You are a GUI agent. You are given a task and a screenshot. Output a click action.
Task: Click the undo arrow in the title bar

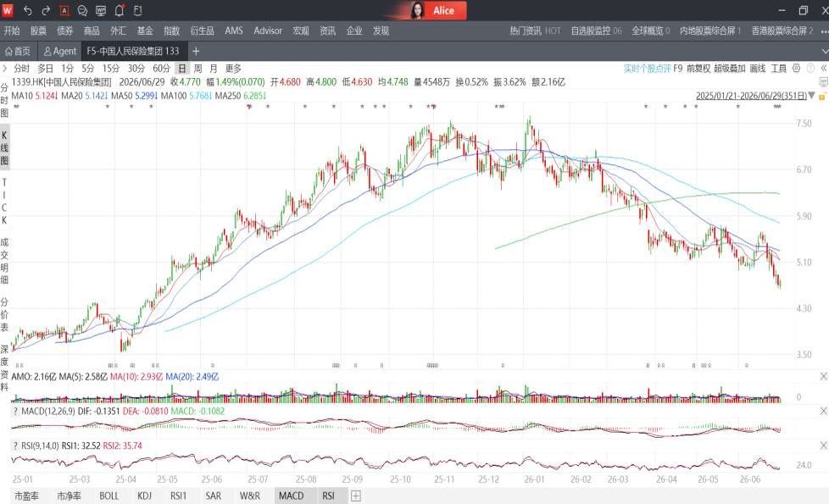28,10
